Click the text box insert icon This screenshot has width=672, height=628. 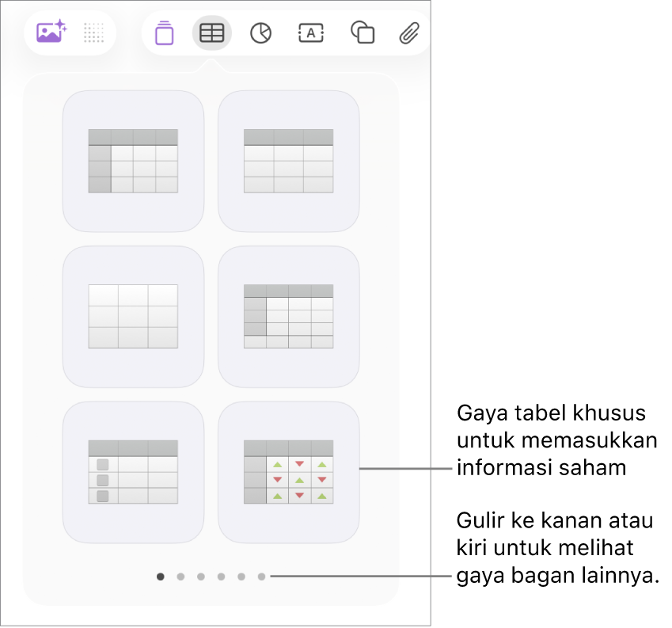pos(311,33)
